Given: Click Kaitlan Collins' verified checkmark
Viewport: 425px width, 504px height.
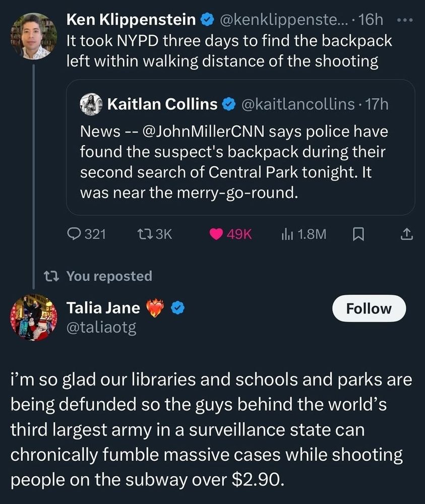Looking at the screenshot, I should point(229,104).
